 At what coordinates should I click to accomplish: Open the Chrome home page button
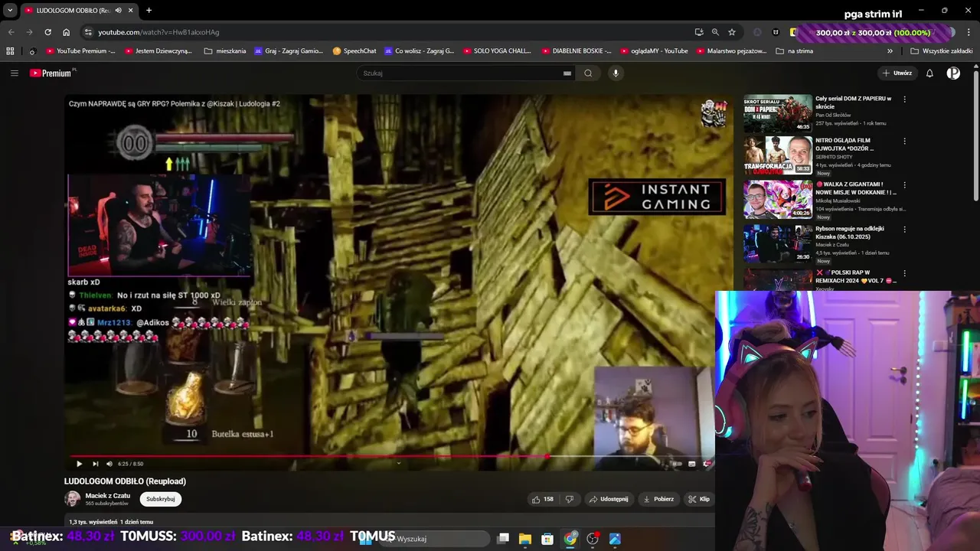tap(66, 32)
